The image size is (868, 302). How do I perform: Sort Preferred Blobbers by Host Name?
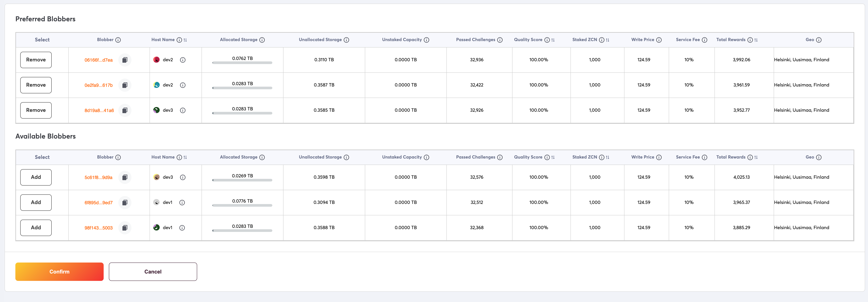185,40
